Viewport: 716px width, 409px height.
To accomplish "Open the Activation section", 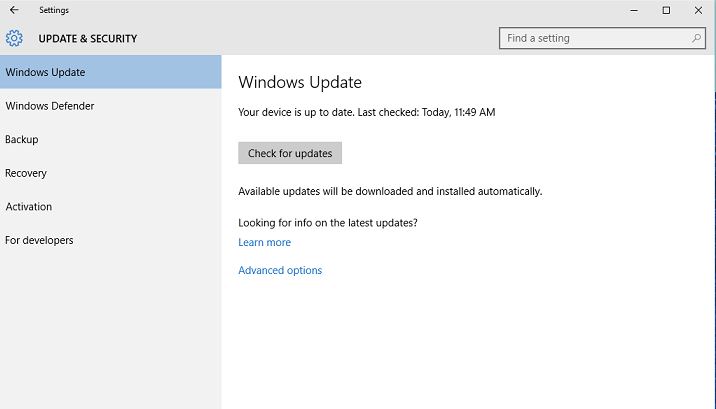I will pos(111,206).
